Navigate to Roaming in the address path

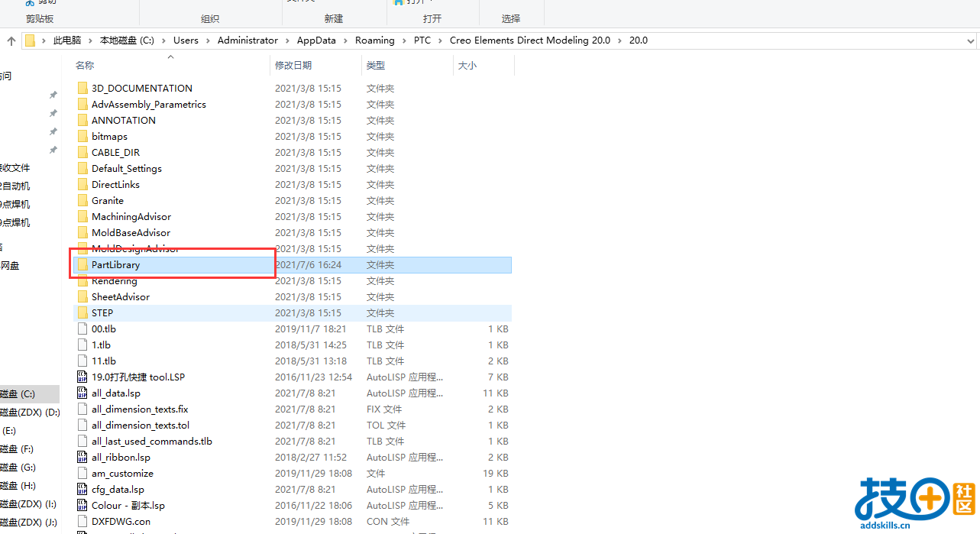(x=375, y=40)
